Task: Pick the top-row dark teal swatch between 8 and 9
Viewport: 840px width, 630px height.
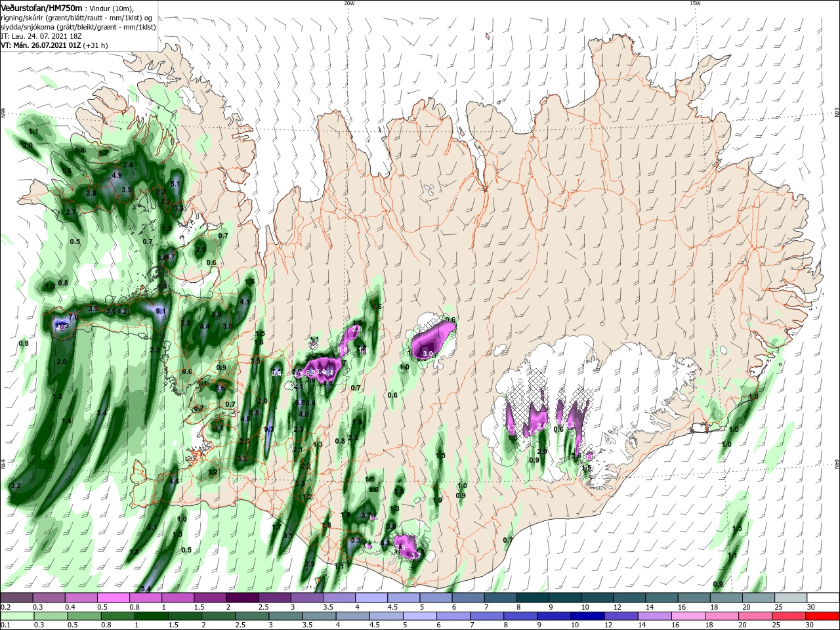Action: tap(532, 598)
